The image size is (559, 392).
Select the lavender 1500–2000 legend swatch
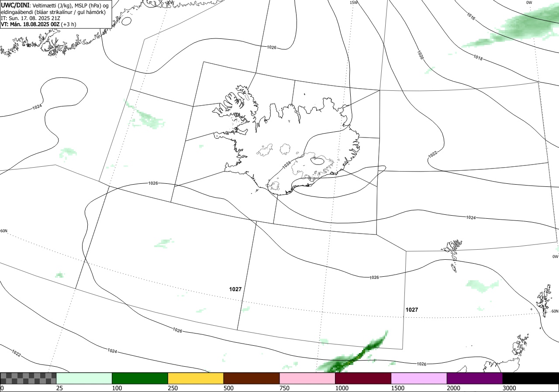coord(419,378)
